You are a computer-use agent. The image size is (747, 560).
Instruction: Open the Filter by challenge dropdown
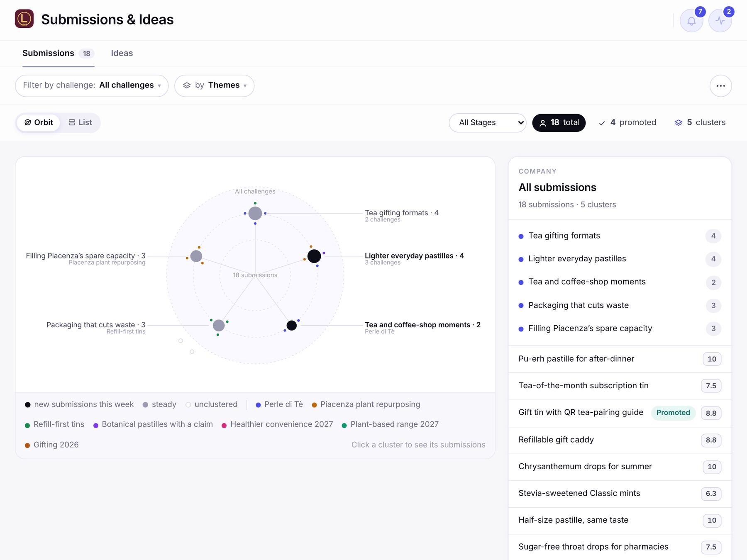[x=92, y=85]
